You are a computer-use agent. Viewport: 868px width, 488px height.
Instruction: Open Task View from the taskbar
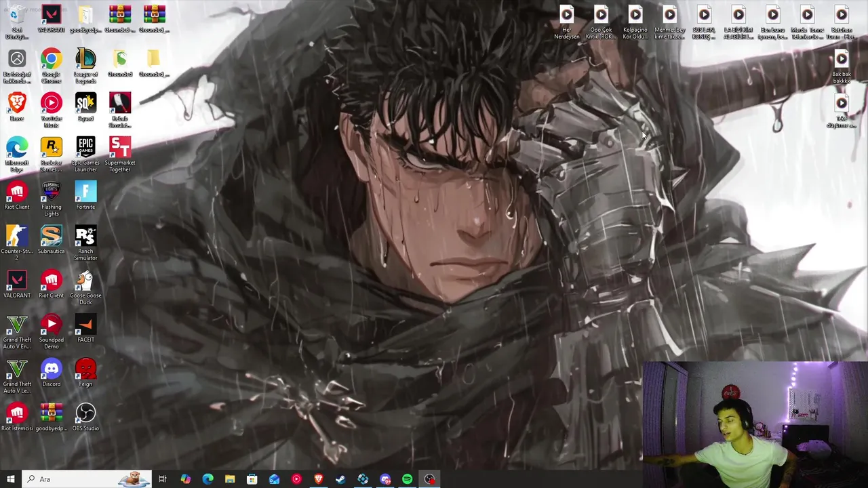[163, 479]
